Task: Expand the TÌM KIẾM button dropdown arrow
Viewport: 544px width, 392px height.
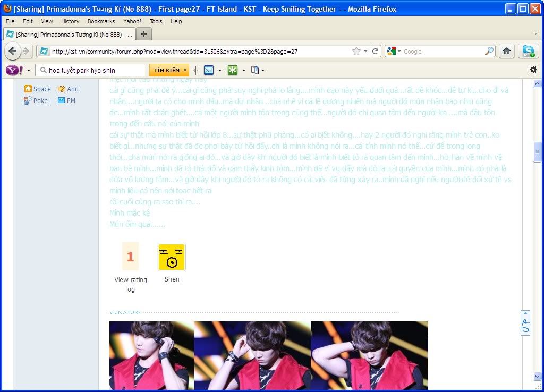Action: (185, 71)
